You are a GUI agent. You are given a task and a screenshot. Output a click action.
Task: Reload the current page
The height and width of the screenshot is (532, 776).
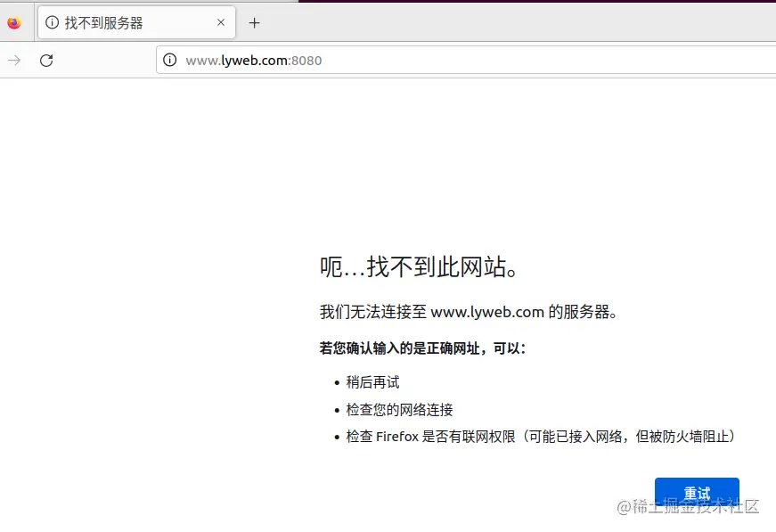click(46, 61)
